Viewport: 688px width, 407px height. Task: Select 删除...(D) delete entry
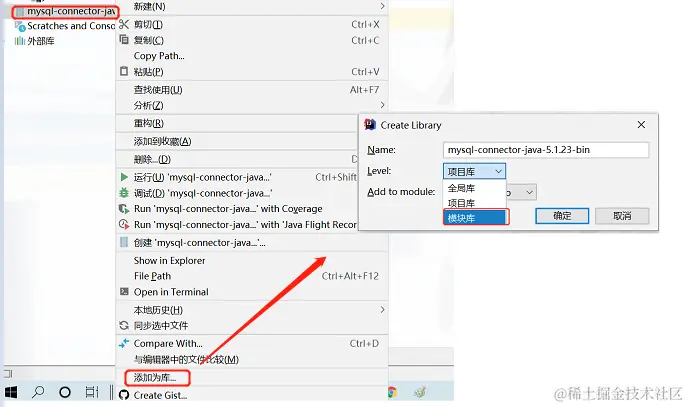pos(237,160)
